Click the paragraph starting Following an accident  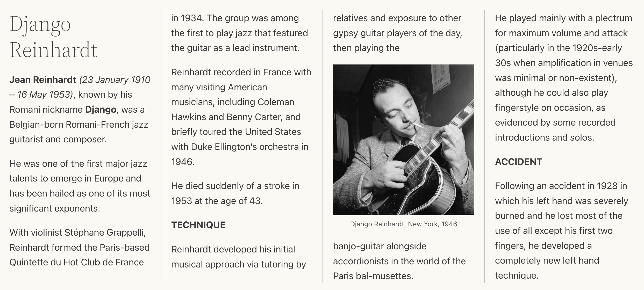click(x=561, y=231)
